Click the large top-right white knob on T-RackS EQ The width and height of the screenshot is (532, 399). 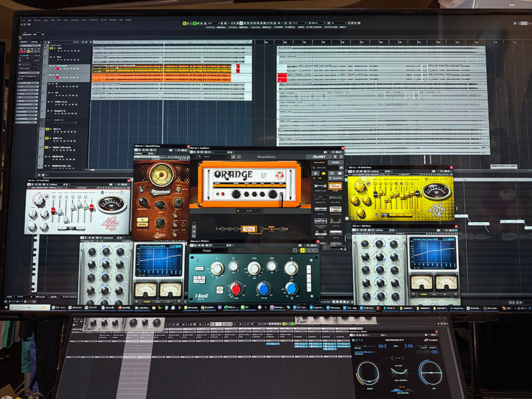291,269
